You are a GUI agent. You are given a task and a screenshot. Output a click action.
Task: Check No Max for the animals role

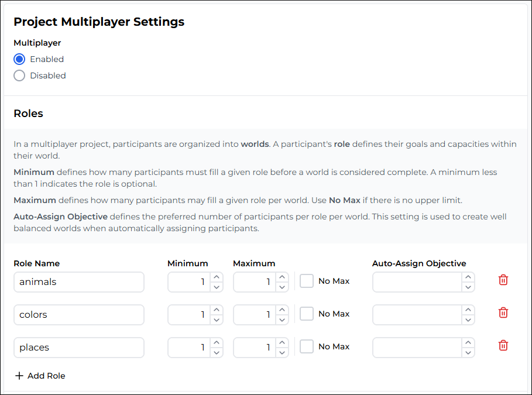(x=307, y=281)
